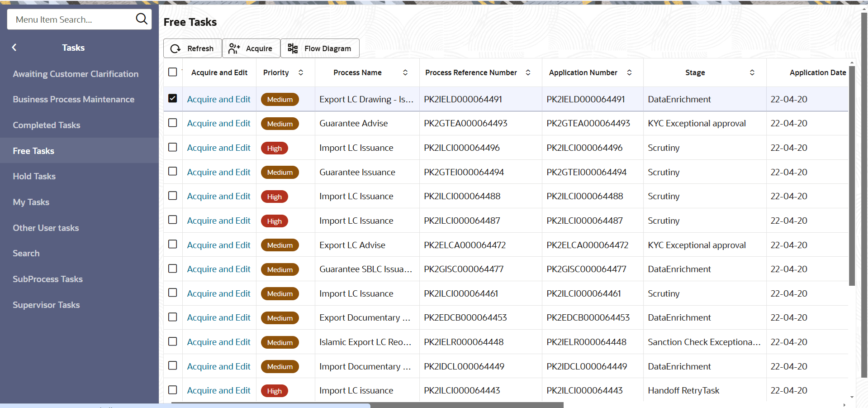This screenshot has width=868, height=408.
Task: Acquire and Edit task PK2ILCI000064461
Action: tap(218, 293)
